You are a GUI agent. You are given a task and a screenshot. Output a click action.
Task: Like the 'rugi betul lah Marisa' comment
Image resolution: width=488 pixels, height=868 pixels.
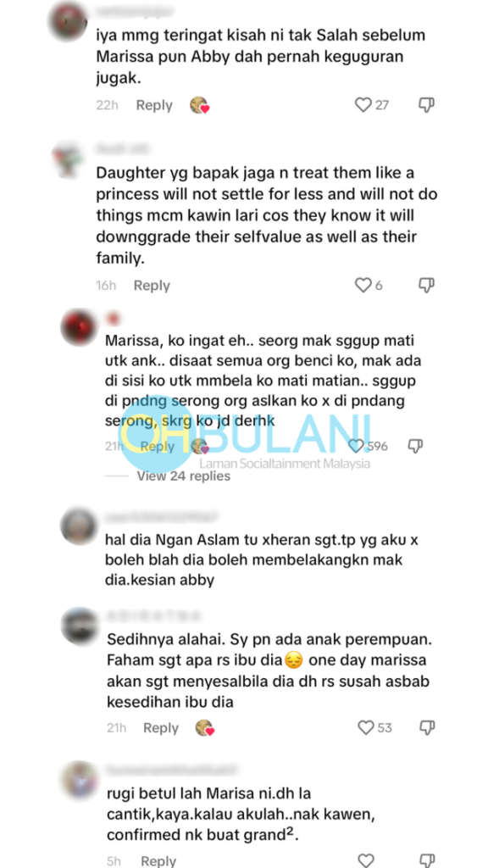coord(366,860)
